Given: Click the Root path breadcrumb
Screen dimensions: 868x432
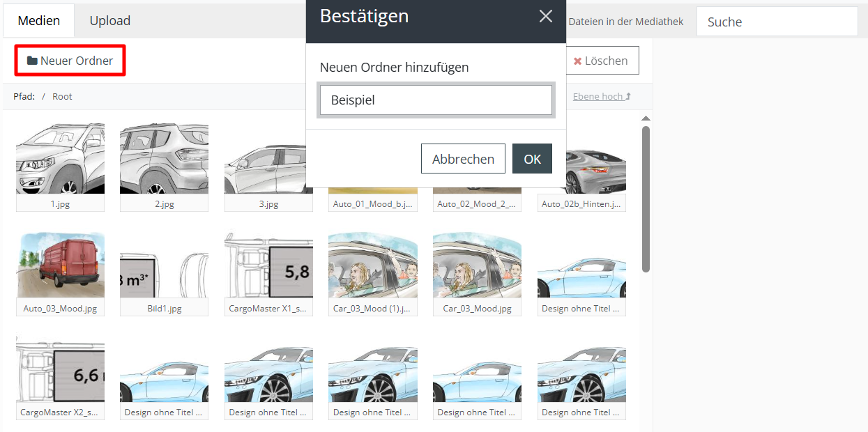Looking at the screenshot, I should (62, 97).
